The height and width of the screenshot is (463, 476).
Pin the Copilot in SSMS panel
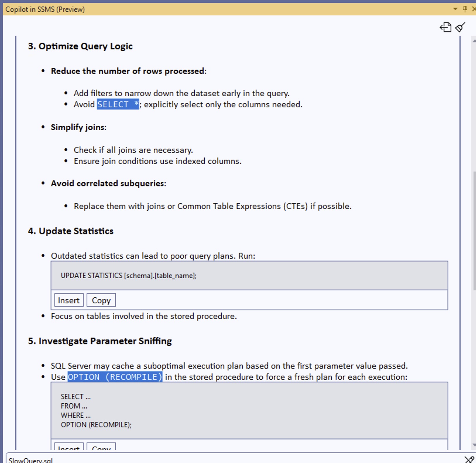pyautogui.click(x=465, y=9)
